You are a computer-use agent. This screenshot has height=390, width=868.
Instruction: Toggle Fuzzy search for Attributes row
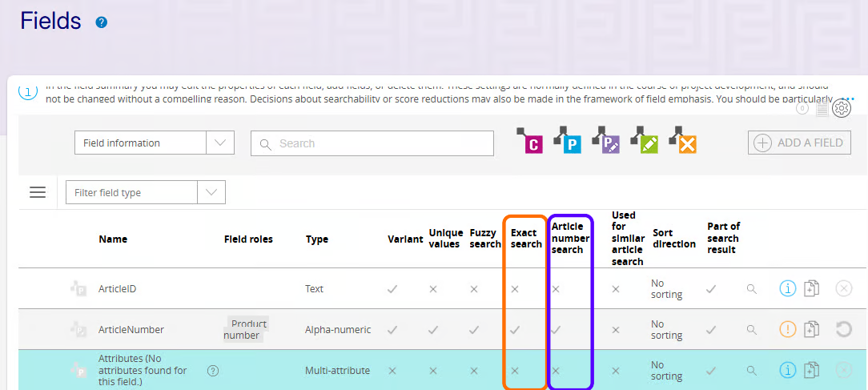tap(474, 370)
